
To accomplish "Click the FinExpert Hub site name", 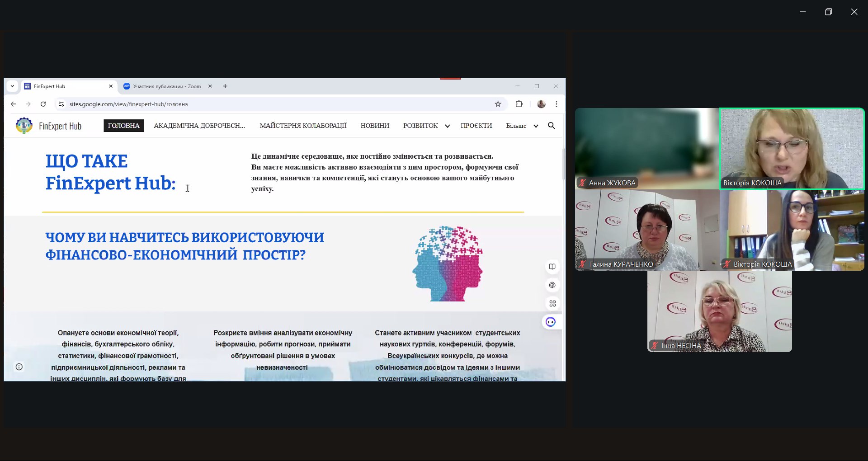I will pos(60,126).
